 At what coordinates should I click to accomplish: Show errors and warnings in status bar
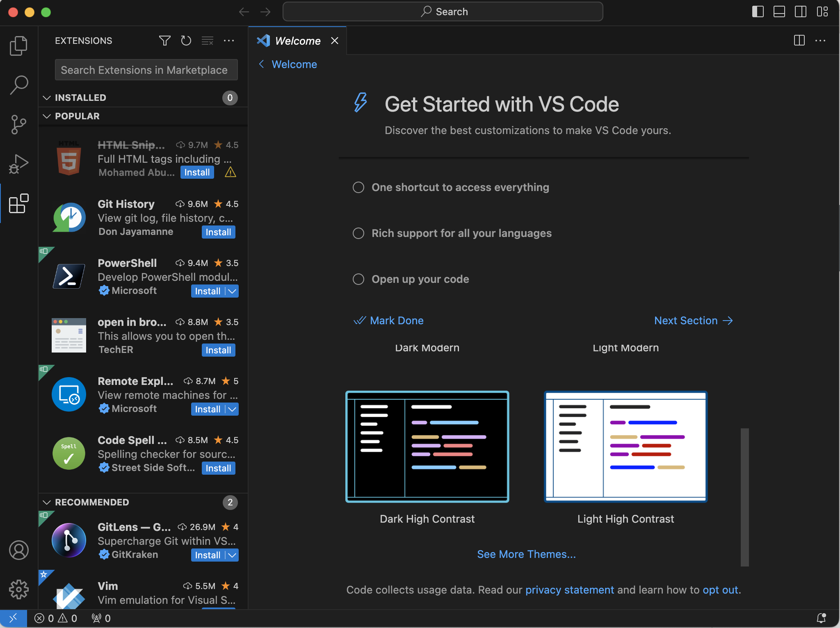56,618
